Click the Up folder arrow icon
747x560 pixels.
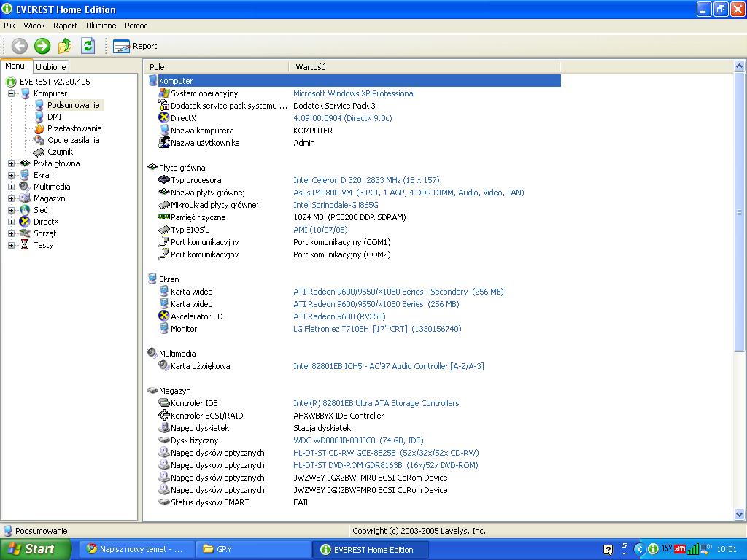pyautogui.click(x=65, y=46)
